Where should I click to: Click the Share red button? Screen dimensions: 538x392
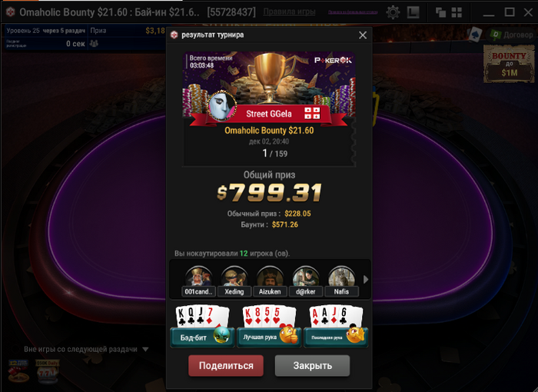coord(226,366)
